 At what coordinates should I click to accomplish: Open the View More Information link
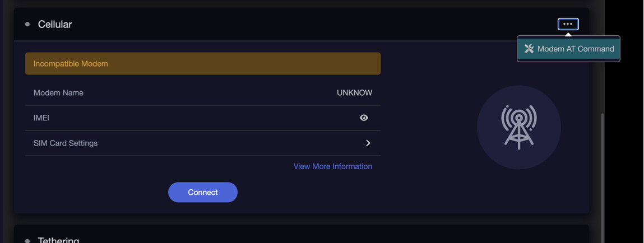tap(333, 166)
